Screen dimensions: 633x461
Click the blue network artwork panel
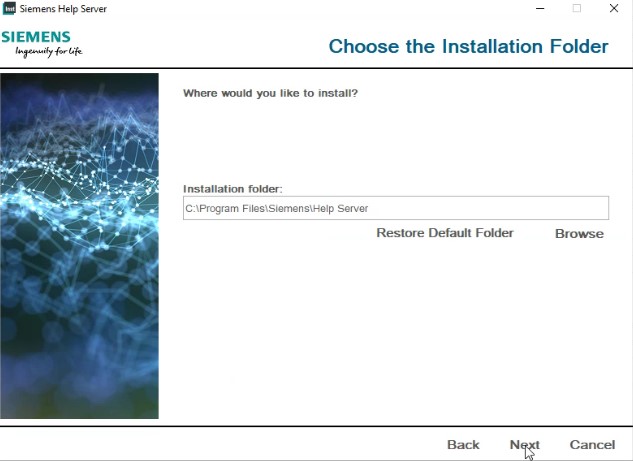point(80,245)
